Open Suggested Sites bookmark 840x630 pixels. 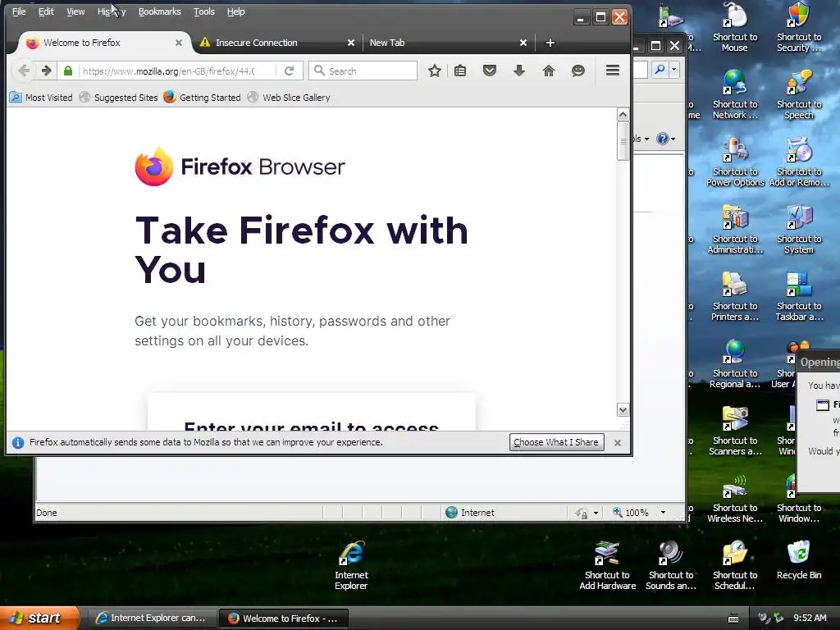point(118,98)
